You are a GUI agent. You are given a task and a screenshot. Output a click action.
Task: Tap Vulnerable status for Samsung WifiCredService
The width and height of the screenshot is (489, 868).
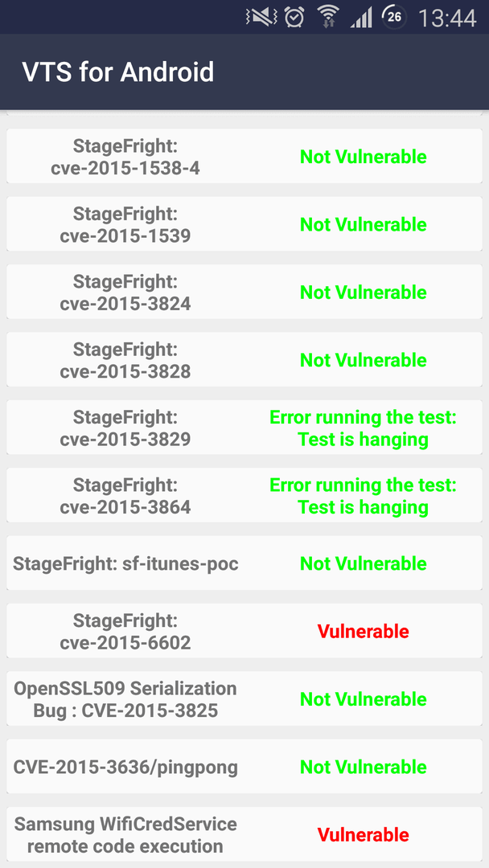tap(364, 834)
